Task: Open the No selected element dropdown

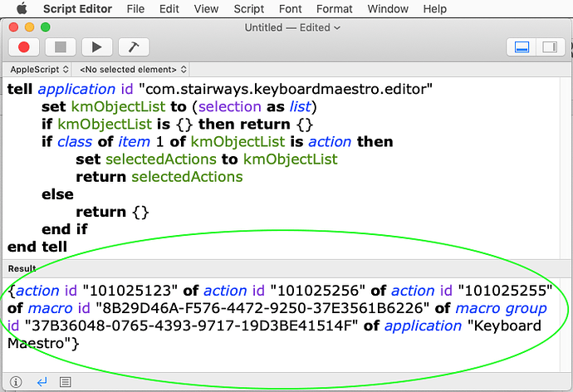Action: pos(133,70)
